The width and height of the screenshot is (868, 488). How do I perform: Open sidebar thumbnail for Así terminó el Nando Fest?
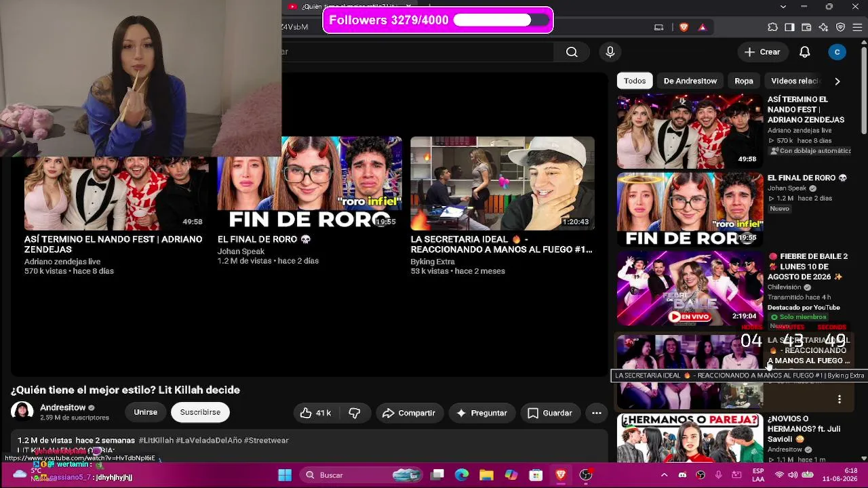[x=690, y=131]
